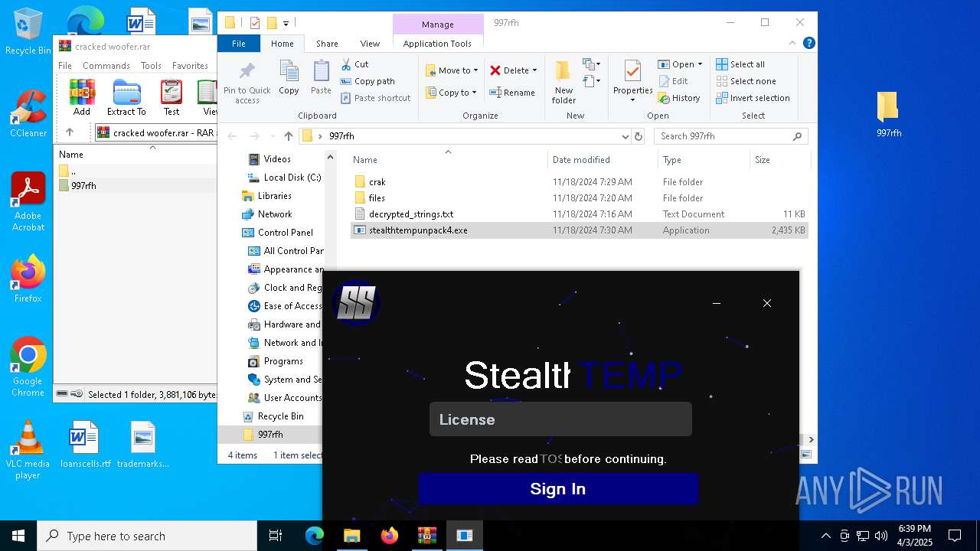Click Search 997rfh box

pos(730,136)
